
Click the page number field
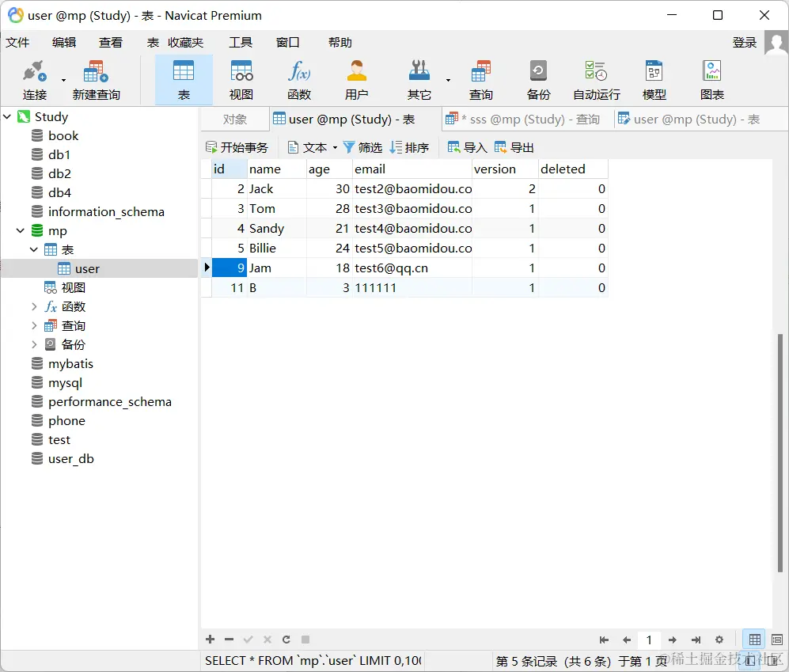coord(649,640)
